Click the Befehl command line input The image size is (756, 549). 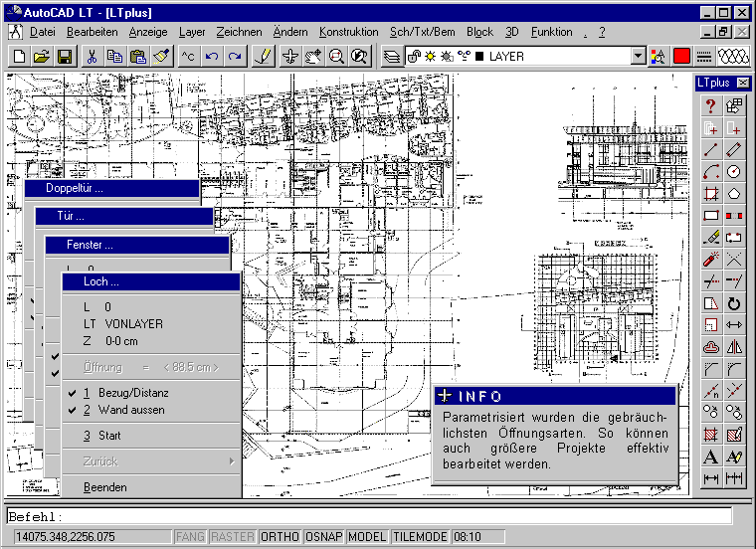coord(369,517)
